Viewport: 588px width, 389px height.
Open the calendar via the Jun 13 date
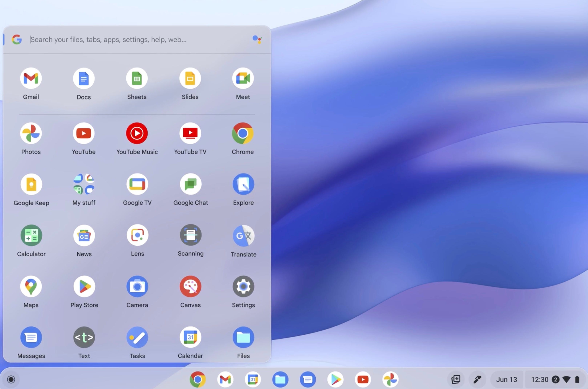[507, 380]
